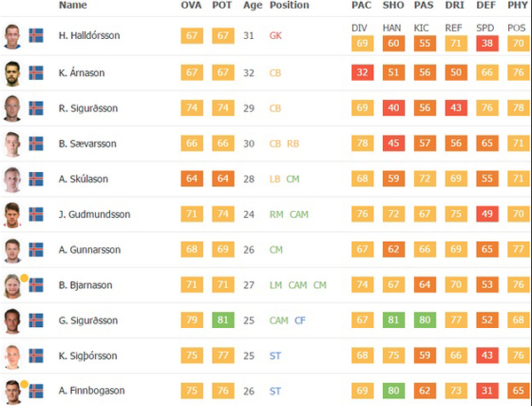The image size is (532, 406).
Task: Click the yellow status dot next to A. Finnbogason
Action: (x=24, y=384)
